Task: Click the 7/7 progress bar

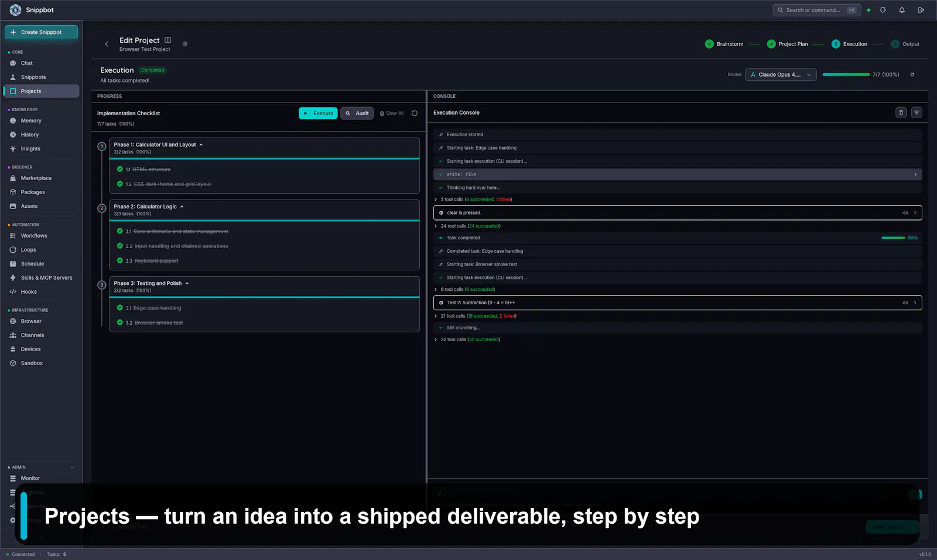Action: tap(846, 74)
